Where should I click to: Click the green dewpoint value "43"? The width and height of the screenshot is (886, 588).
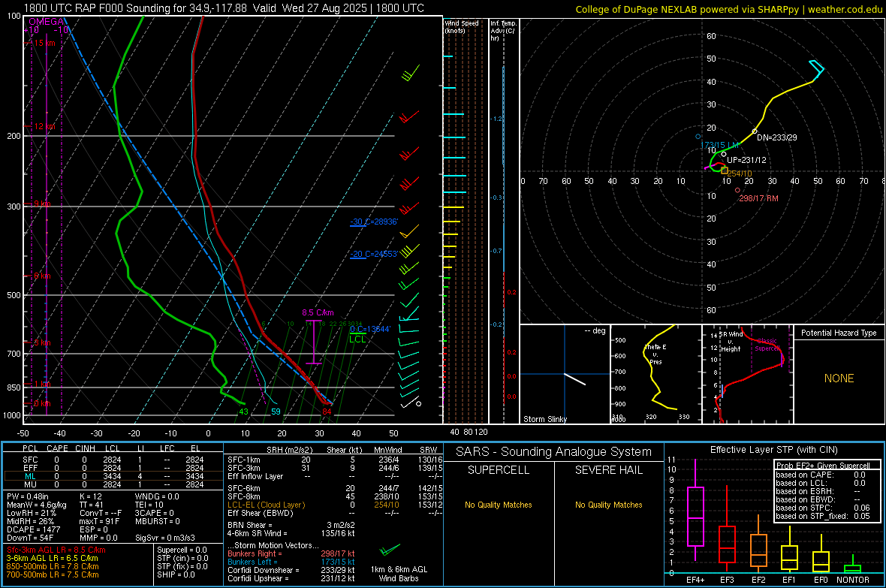(243, 412)
